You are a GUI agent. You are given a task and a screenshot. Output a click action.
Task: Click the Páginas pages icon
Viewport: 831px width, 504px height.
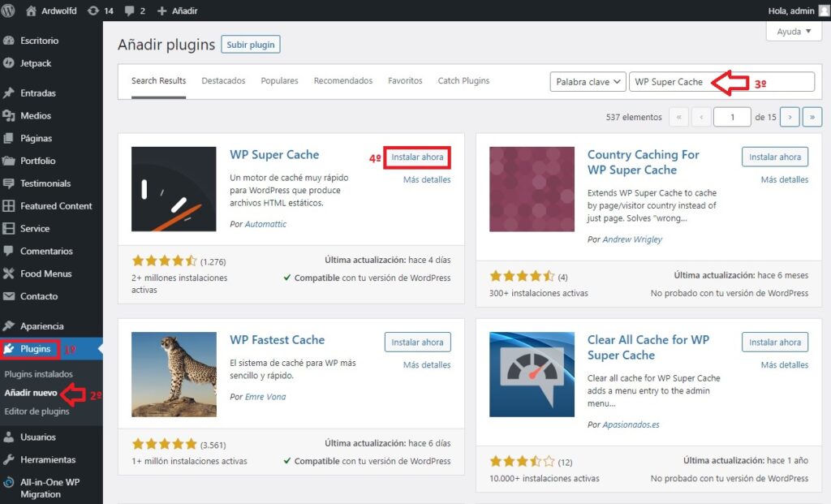point(8,138)
